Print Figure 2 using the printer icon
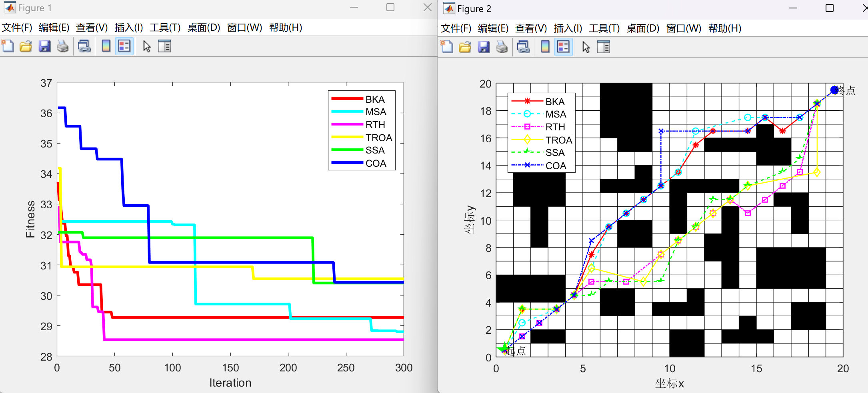 (502, 47)
